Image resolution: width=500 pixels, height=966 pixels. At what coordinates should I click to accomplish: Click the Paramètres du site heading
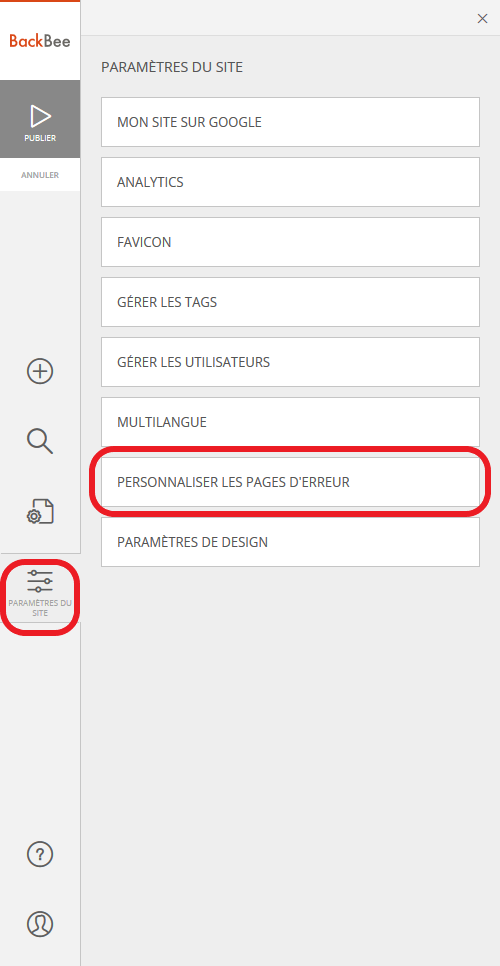pyautogui.click(x=172, y=67)
